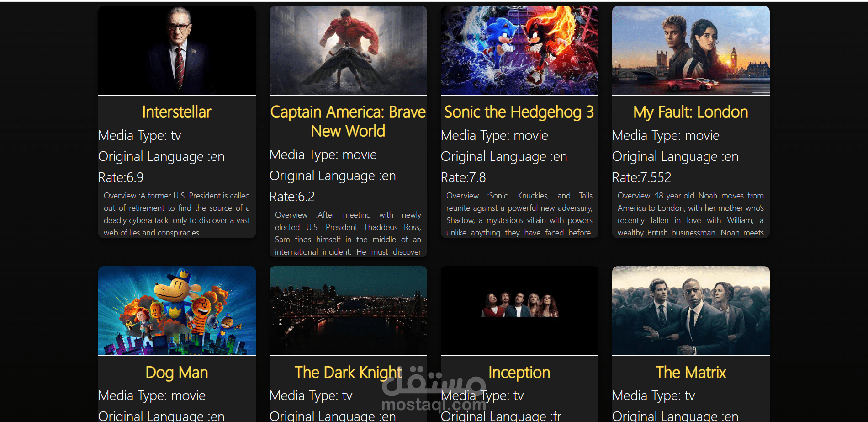Select 'Media Type: movie' under My Fault: London
The image size is (868, 422).
(x=666, y=136)
